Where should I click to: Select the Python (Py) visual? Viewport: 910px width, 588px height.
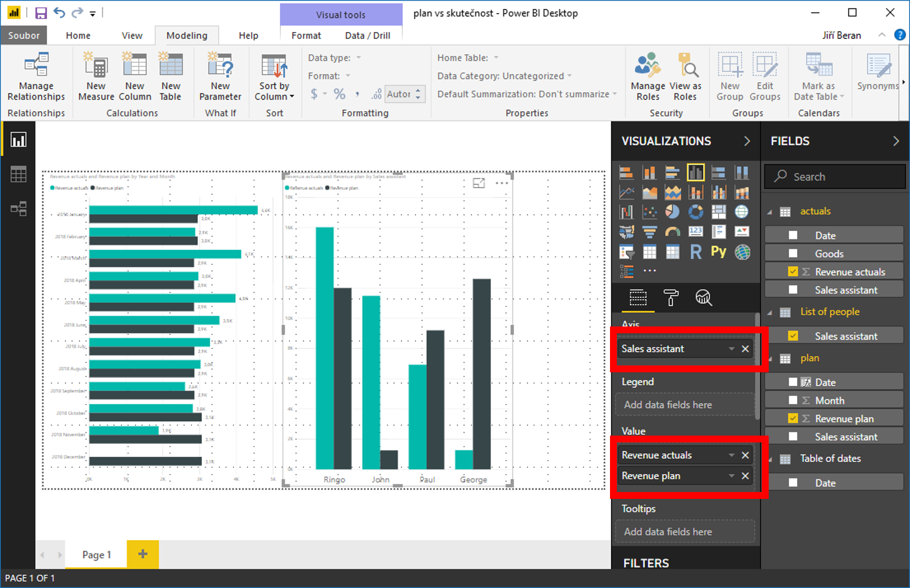click(719, 252)
